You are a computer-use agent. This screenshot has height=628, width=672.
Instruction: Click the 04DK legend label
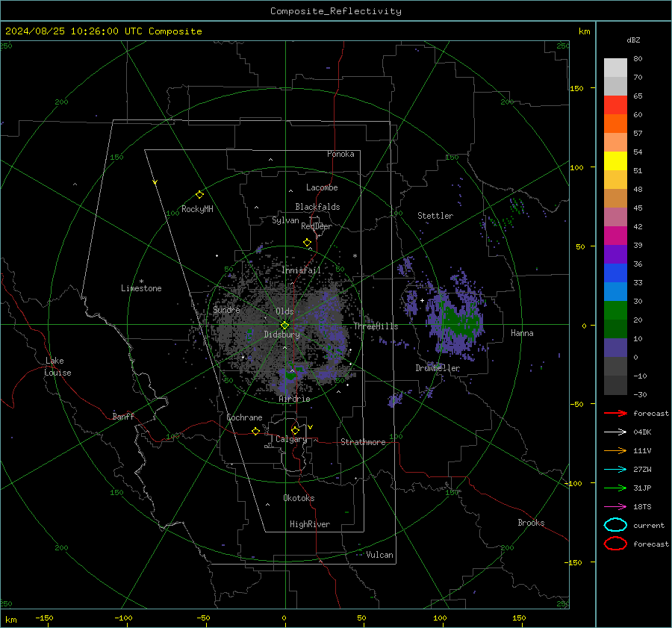[x=642, y=432]
